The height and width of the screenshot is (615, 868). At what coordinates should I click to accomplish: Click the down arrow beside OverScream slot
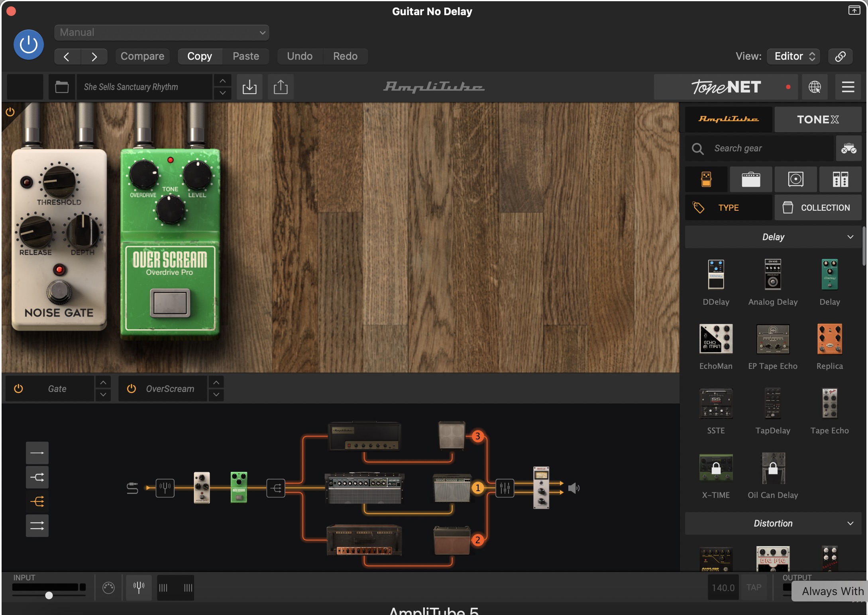216,395
